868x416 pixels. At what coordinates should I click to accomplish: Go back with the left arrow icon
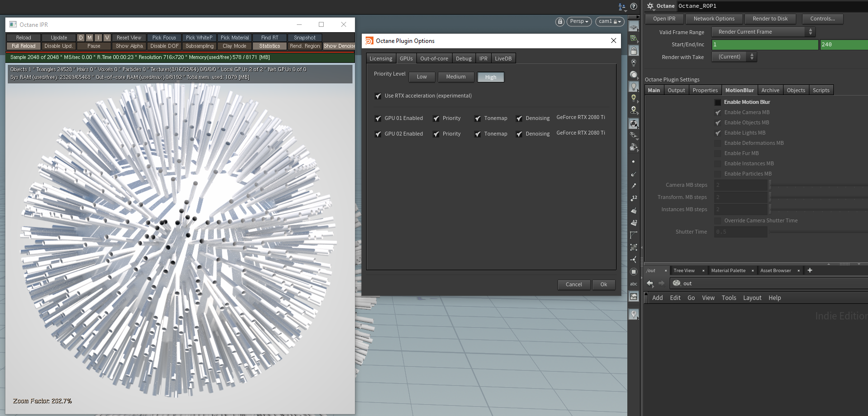650,283
